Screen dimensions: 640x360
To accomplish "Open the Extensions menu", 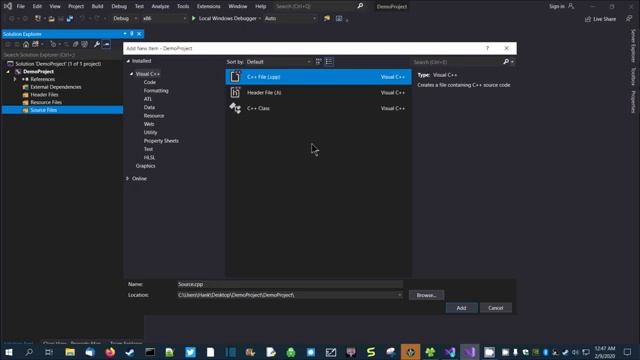I will (x=209, y=6).
